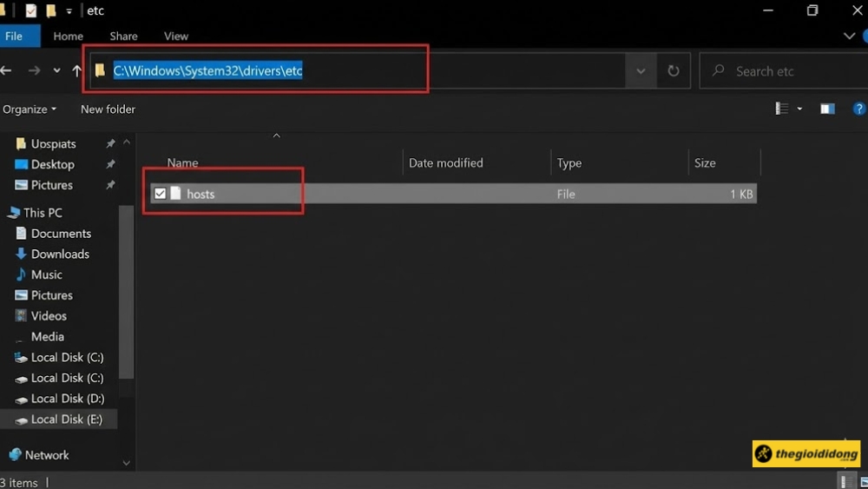Open Local Disk (E:) drive
868x489 pixels.
click(x=67, y=420)
